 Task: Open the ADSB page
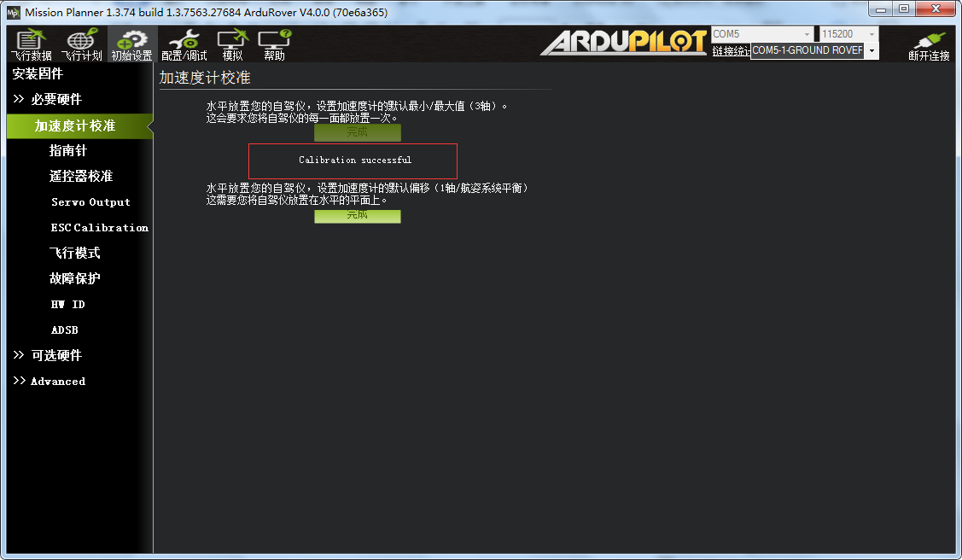(x=64, y=330)
